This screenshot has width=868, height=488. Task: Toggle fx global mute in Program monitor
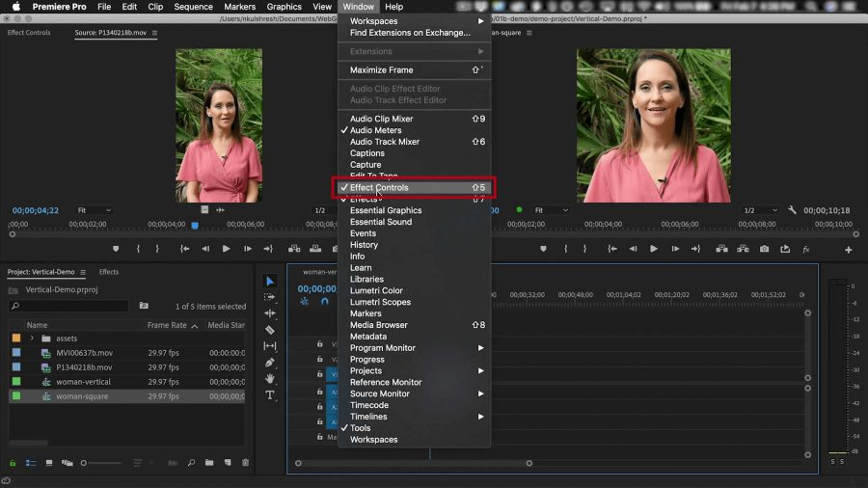(806, 250)
